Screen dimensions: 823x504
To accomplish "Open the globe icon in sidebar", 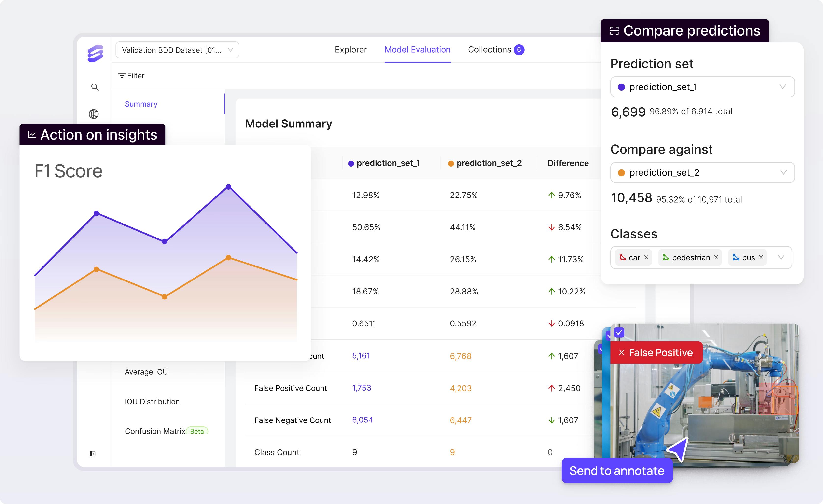I will click(94, 114).
